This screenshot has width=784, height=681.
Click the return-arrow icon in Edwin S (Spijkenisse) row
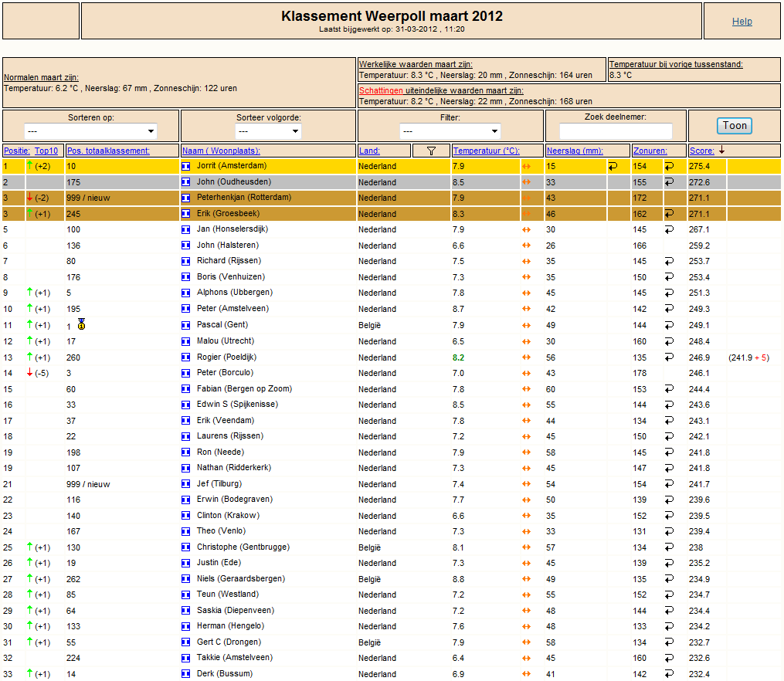click(669, 405)
